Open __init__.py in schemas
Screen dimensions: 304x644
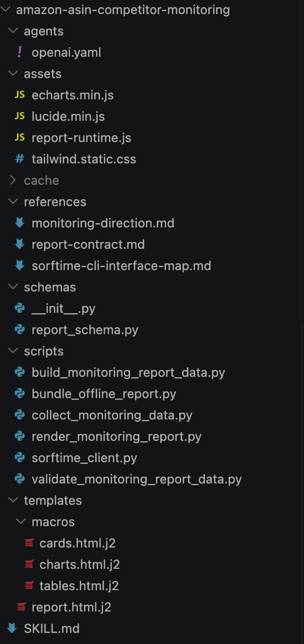click(64, 308)
